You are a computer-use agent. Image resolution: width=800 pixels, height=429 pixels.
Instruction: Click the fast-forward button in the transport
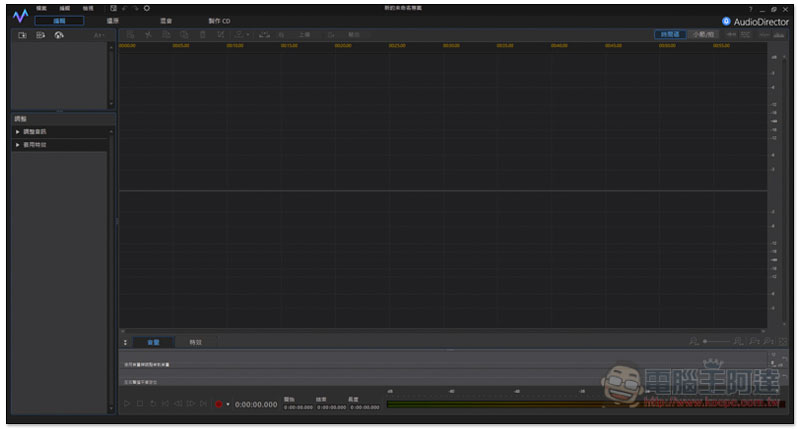point(190,403)
